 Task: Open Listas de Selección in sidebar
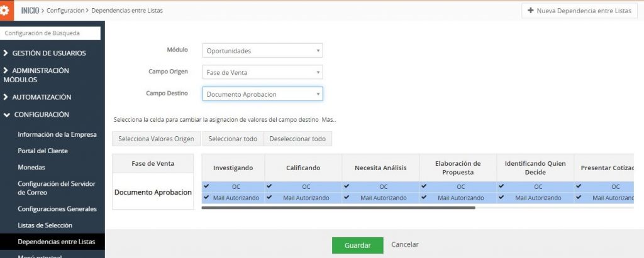coord(45,225)
